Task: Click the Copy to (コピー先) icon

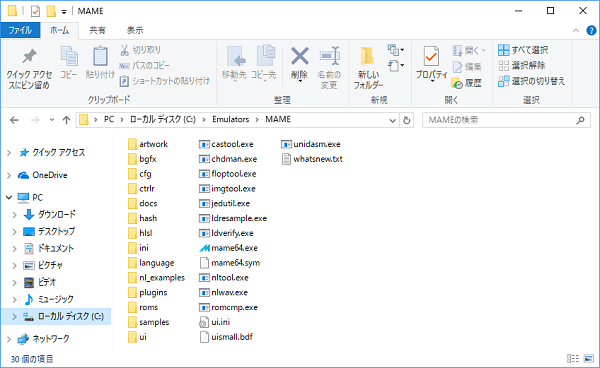Action: (266, 56)
